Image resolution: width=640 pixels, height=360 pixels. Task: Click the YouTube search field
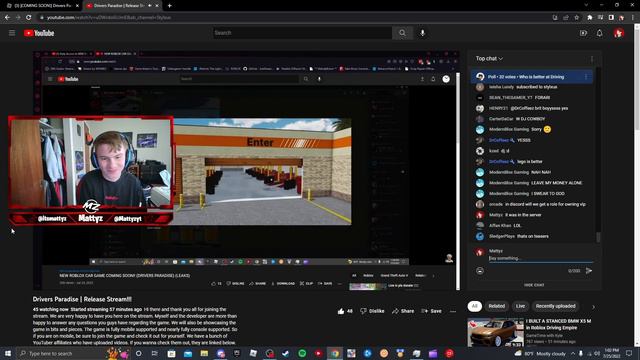(x=302, y=33)
